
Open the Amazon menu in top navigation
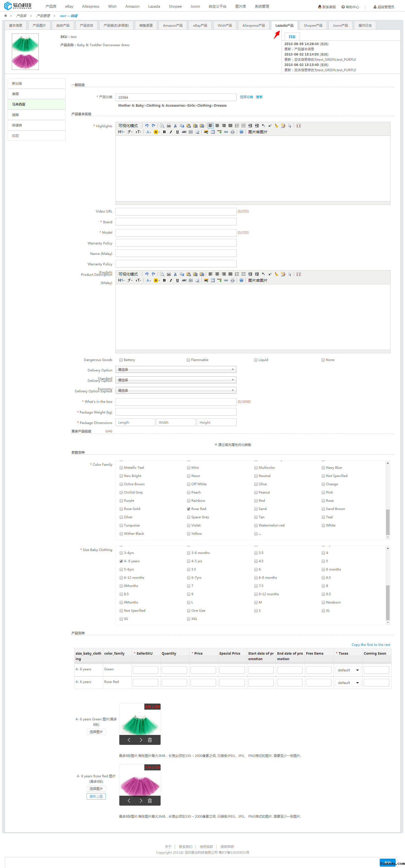[x=132, y=6]
